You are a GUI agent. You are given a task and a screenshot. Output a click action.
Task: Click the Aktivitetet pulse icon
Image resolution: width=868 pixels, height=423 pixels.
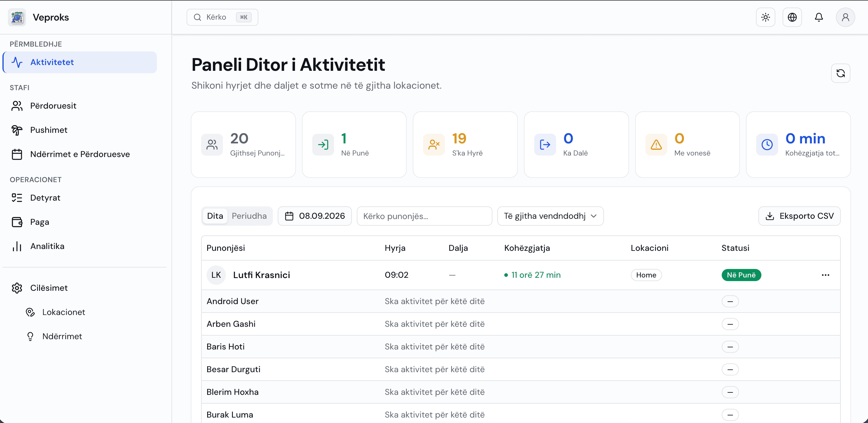tap(17, 62)
